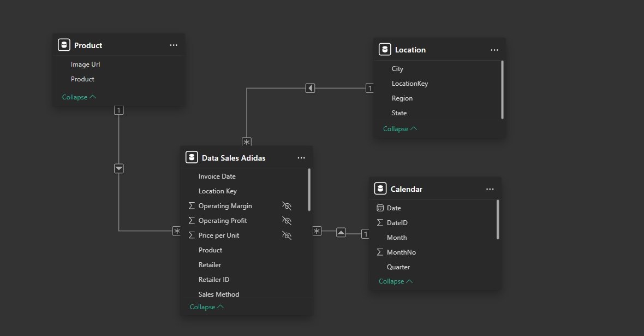
Task: Click the sigma icon beside Price per Unit
Action: point(191,235)
